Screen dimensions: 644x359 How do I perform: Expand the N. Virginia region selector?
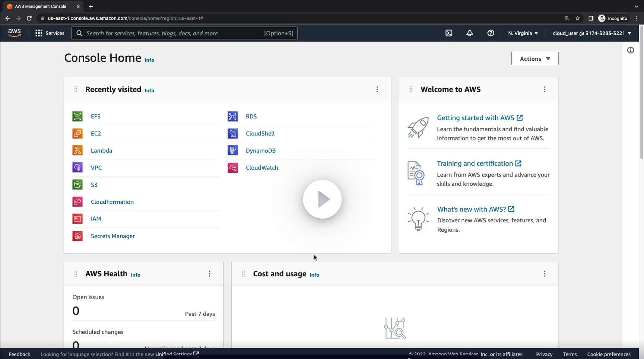(523, 33)
